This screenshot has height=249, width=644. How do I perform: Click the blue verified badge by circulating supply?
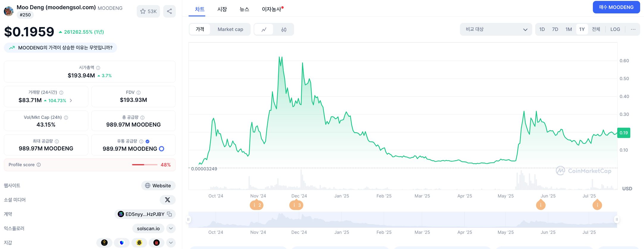coord(147,141)
